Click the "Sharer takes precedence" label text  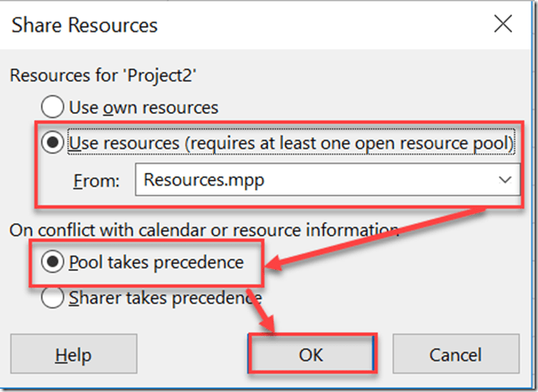[165, 298]
